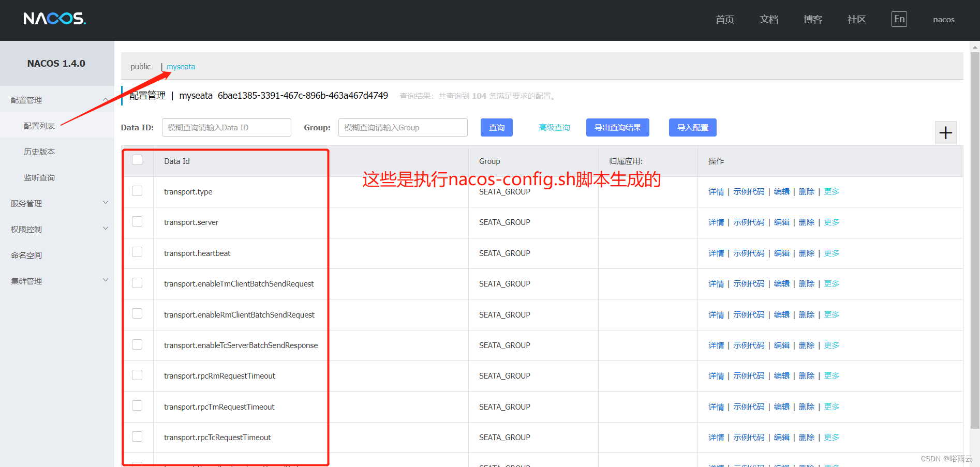
Task: Open the nacos user menu
Action: coord(944,20)
